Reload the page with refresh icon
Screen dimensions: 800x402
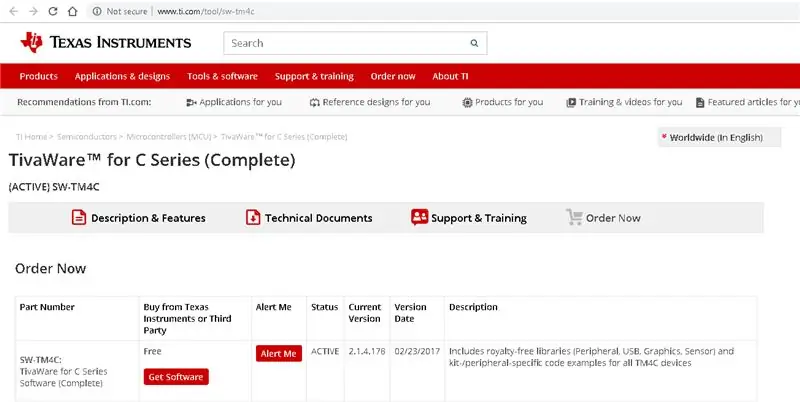(x=53, y=11)
